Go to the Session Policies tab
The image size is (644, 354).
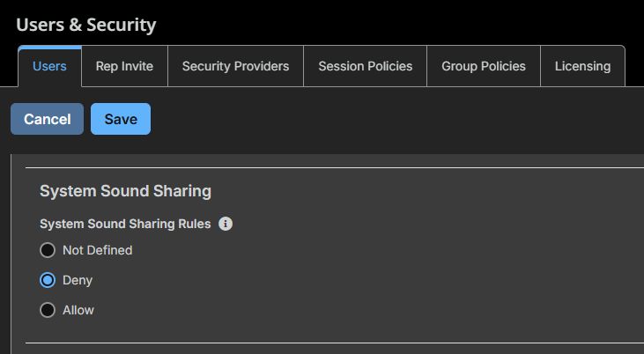pyautogui.click(x=365, y=66)
